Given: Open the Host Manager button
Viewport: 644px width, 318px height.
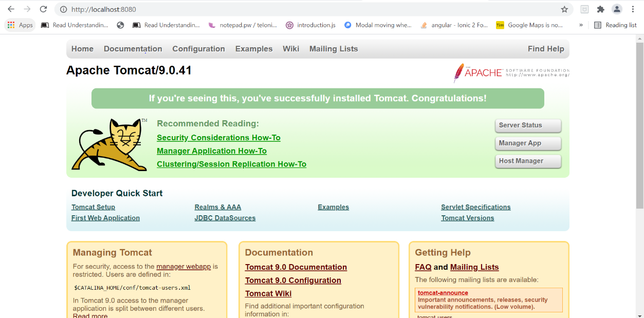Looking at the screenshot, I should coord(528,161).
